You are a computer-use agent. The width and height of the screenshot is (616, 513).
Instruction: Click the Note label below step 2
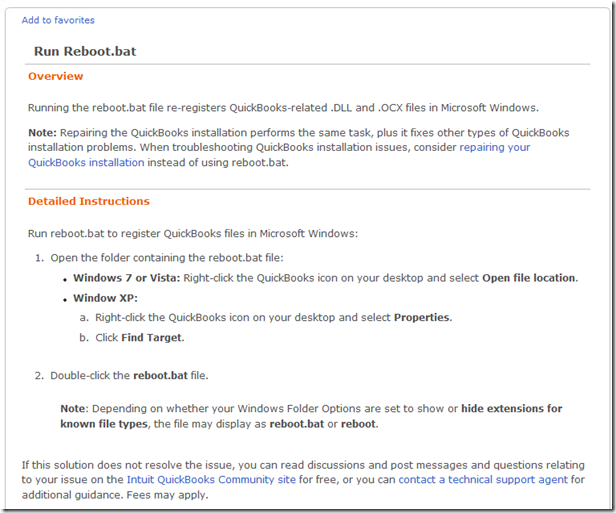click(73, 409)
